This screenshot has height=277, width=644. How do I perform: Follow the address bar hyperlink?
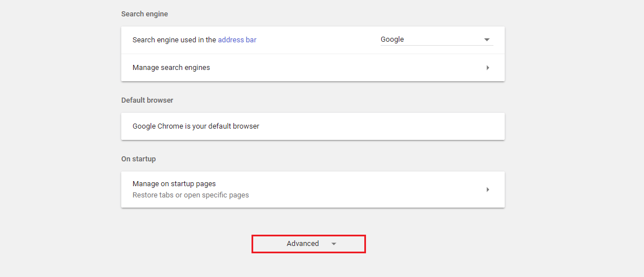(x=237, y=40)
